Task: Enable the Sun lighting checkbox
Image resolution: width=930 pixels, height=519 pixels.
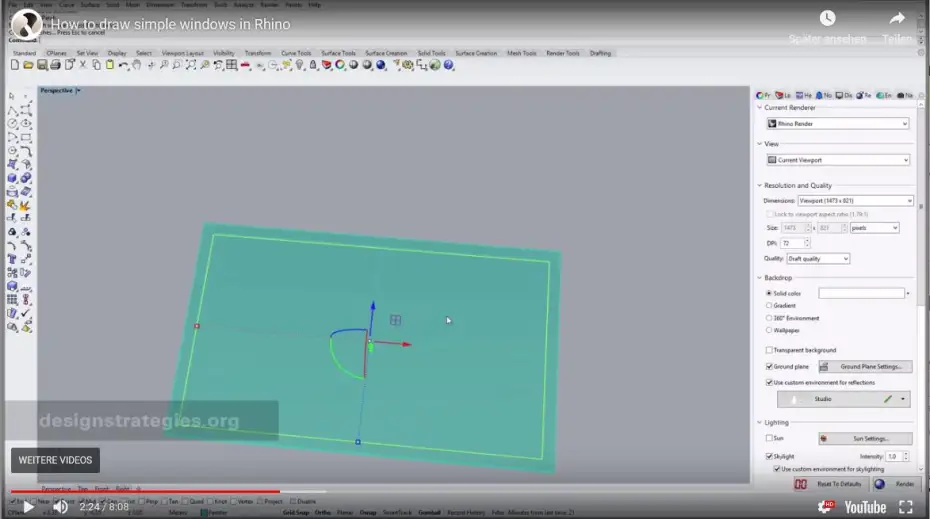Action: coord(769,438)
